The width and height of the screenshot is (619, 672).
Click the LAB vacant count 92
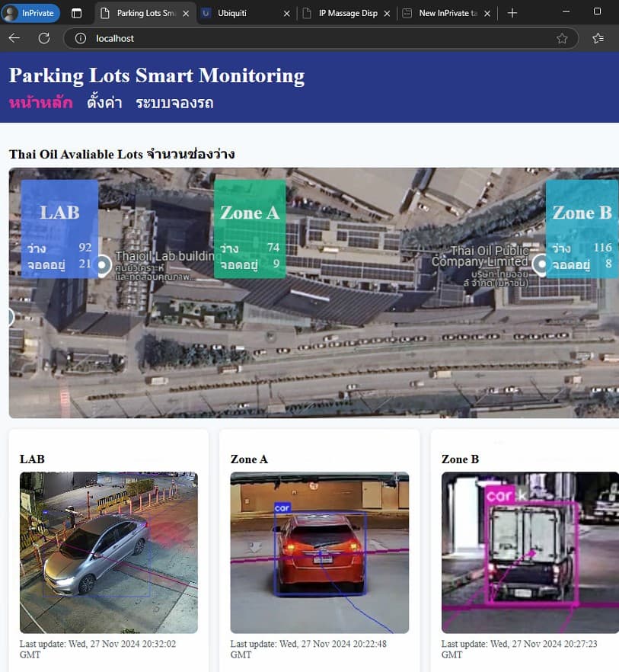point(85,248)
